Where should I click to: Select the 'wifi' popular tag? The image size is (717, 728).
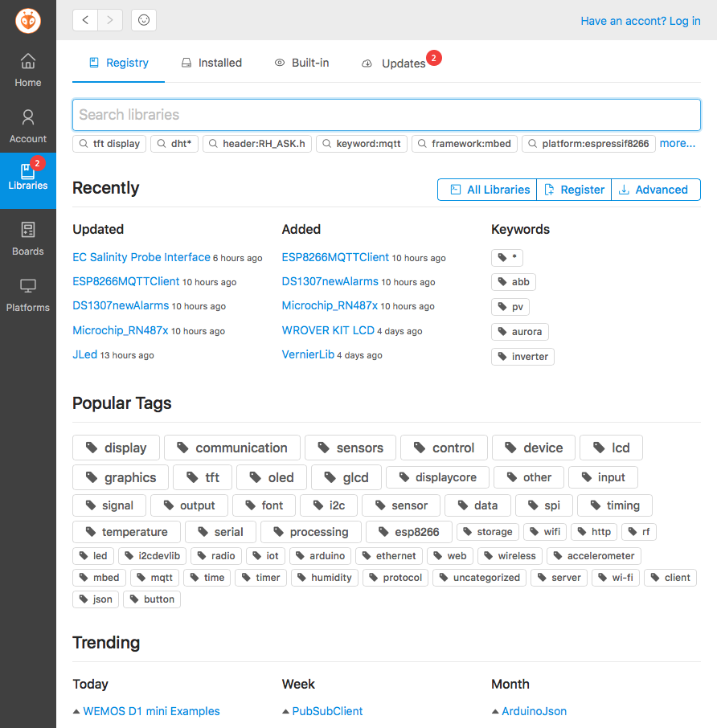(x=545, y=532)
